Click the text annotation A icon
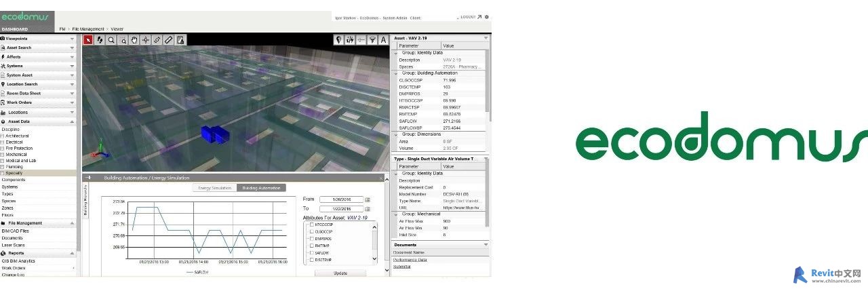Viewport: 868px width, 289px height. [x=383, y=40]
